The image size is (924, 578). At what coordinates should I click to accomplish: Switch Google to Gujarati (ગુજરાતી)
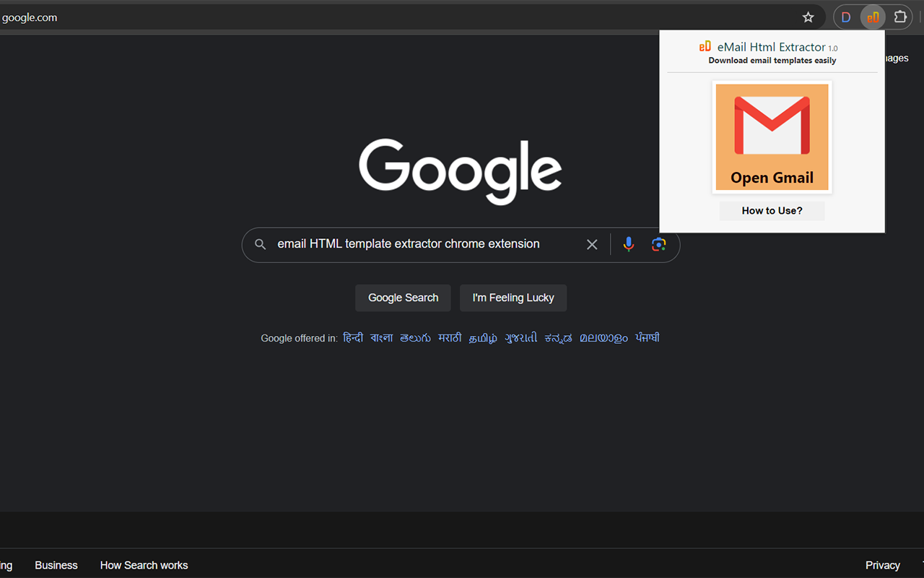pos(521,338)
